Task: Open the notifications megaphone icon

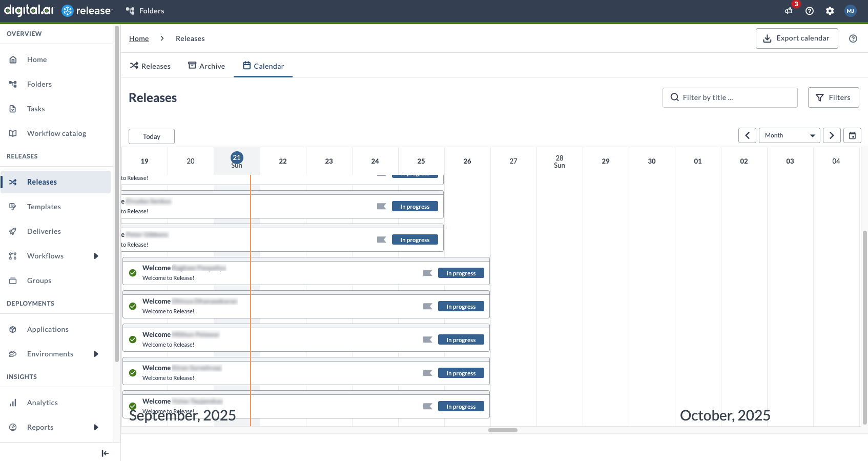Action: (789, 11)
